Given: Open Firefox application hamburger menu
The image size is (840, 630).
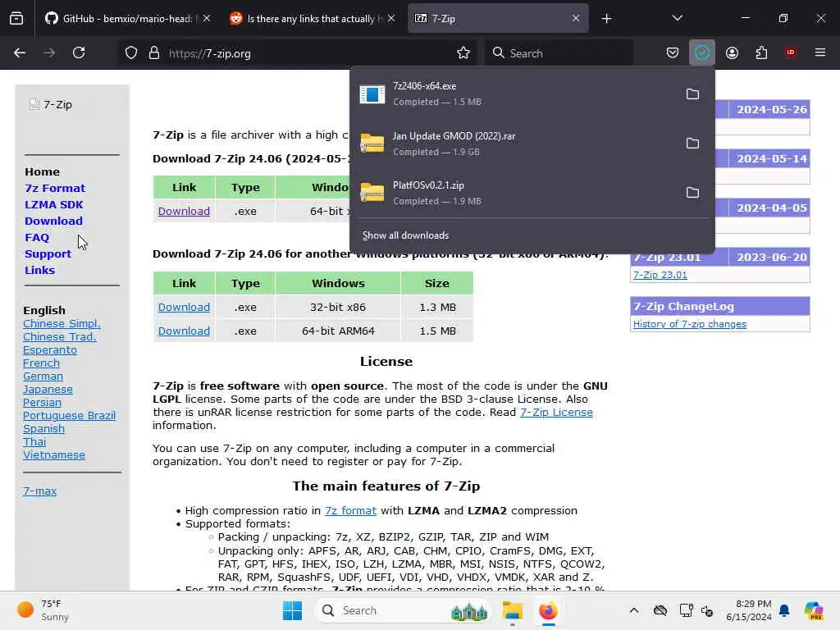Looking at the screenshot, I should pyautogui.click(x=819, y=52).
